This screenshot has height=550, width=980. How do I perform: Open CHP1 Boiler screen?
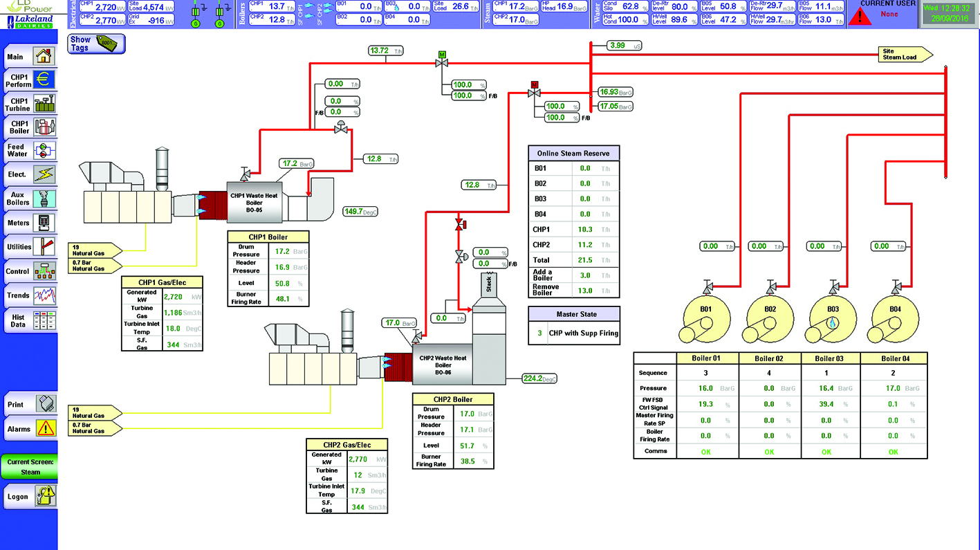pos(30,127)
